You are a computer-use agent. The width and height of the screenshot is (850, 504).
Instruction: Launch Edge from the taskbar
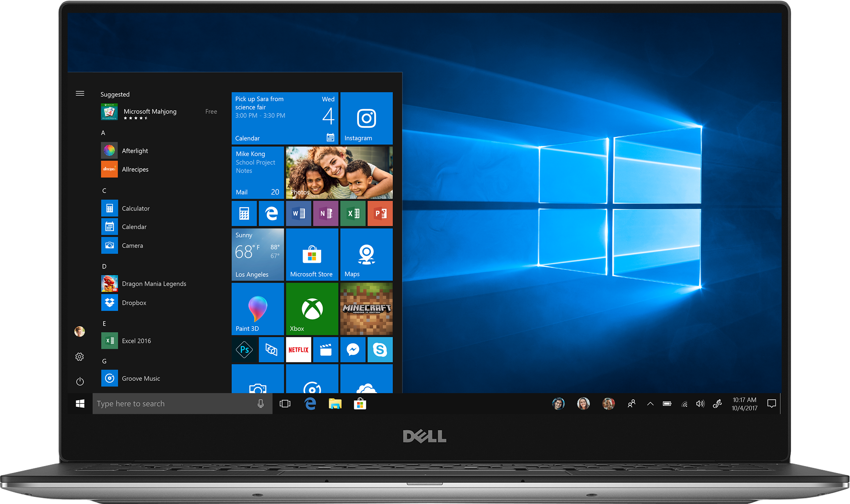(x=310, y=404)
